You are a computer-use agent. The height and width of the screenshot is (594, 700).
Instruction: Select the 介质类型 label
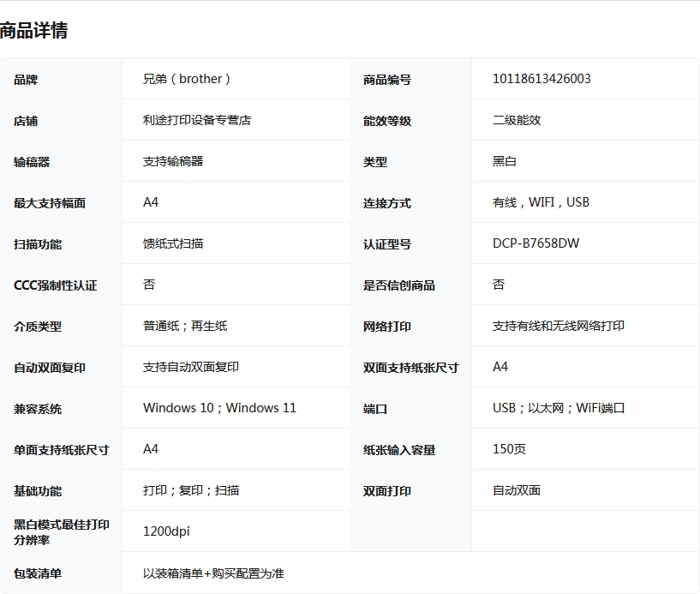tap(38, 326)
